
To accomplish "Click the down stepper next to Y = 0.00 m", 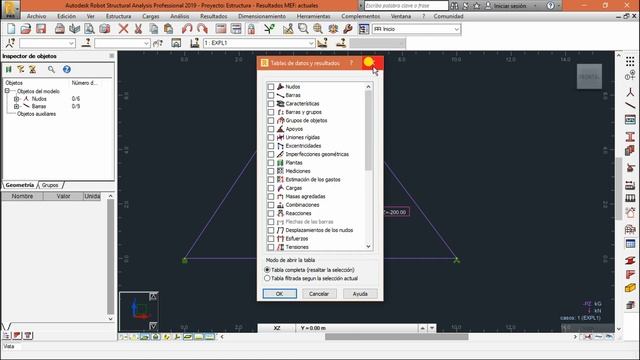I will [432, 328].
